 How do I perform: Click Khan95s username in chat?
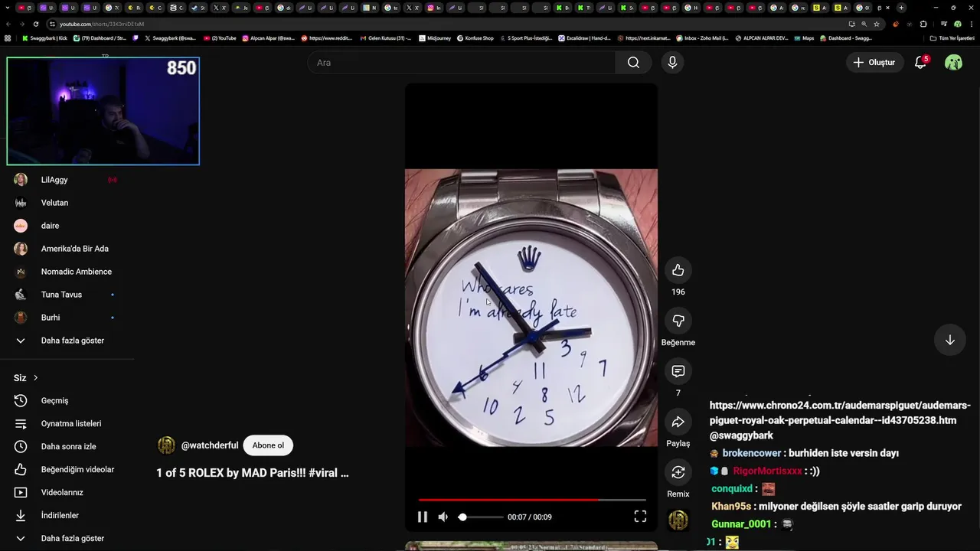tap(731, 506)
